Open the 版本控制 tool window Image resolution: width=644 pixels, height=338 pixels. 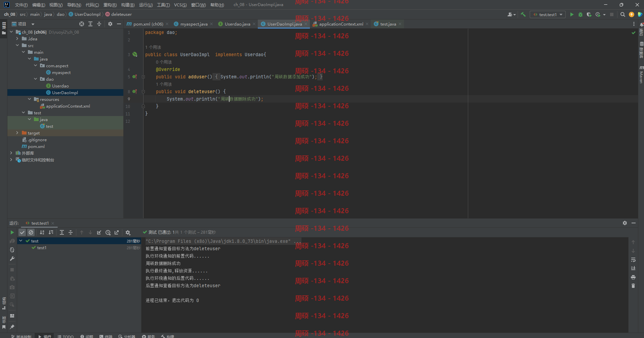tap(22, 336)
